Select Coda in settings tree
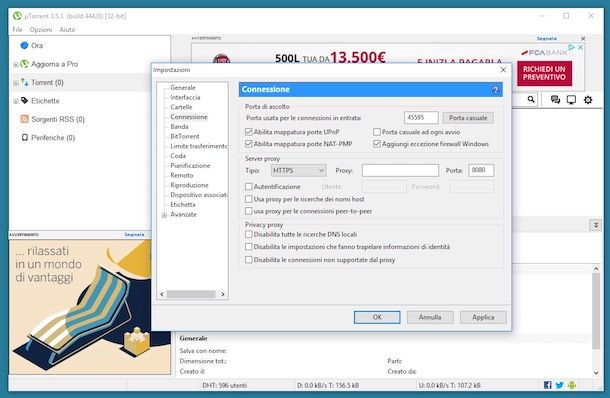This screenshot has height=398, width=610. (x=178, y=156)
